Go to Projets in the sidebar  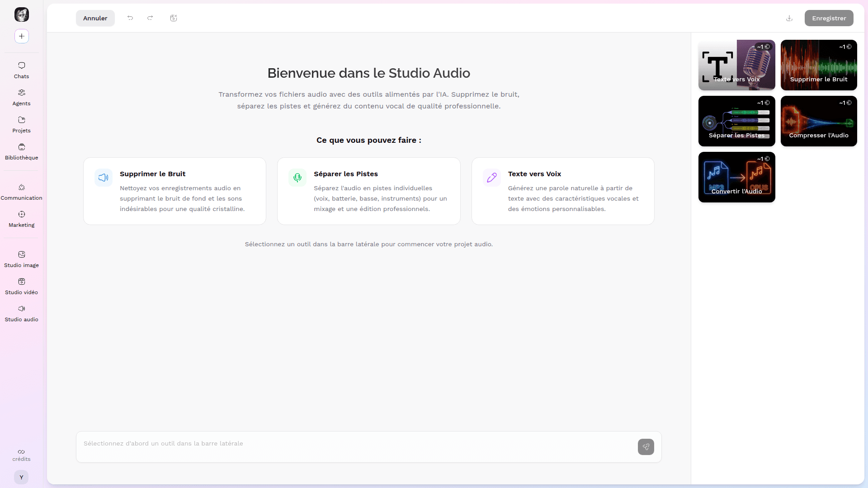click(x=21, y=124)
